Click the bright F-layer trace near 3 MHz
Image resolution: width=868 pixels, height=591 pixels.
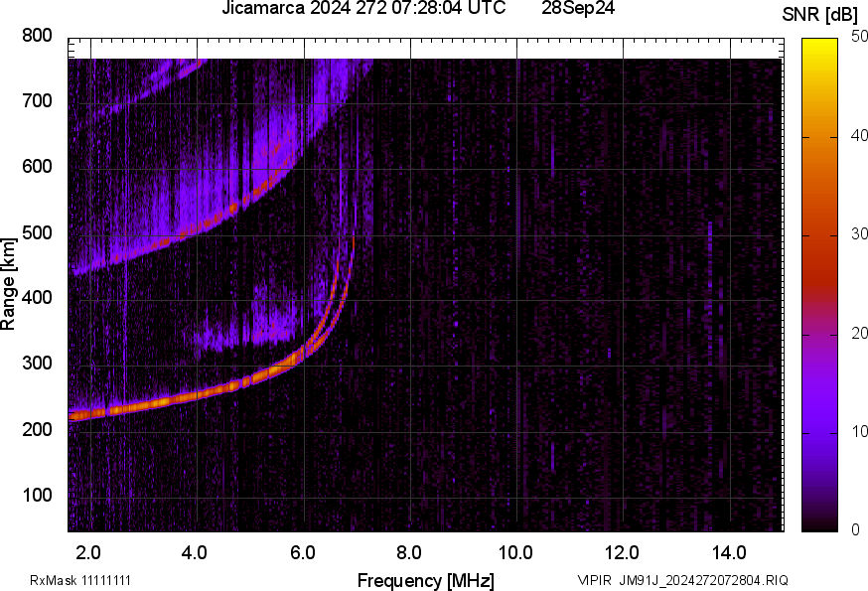tap(144, 405)
